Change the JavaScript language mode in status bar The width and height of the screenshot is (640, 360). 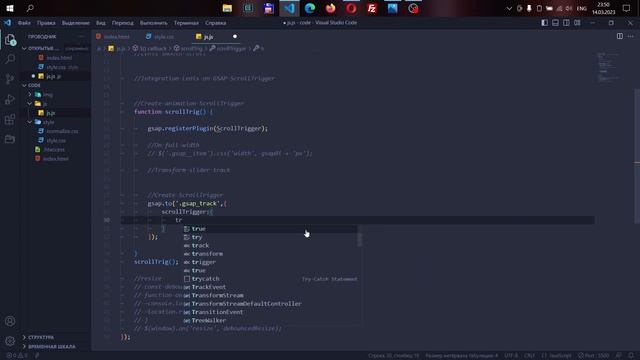click(x=557, y=356)
